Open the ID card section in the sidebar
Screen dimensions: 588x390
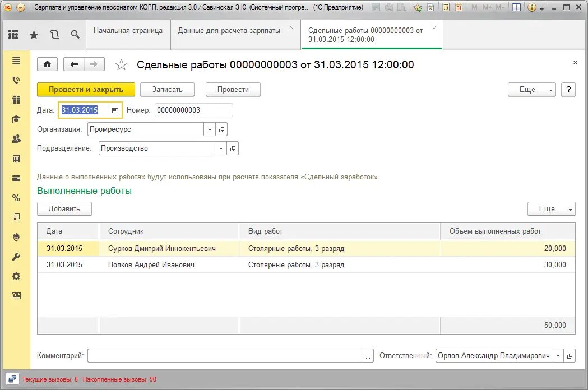coord(16,296)
